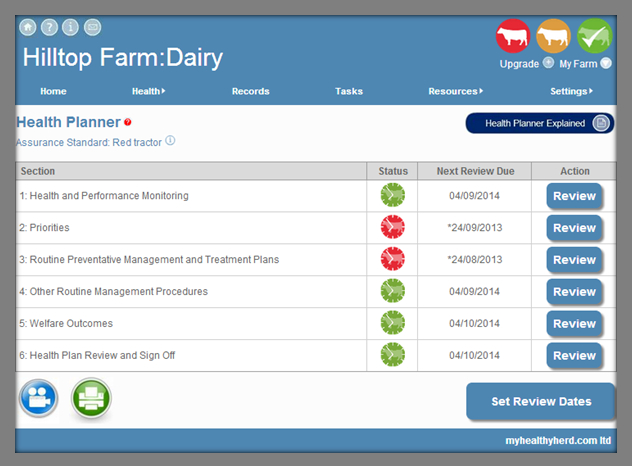The image size is (632, 466).
Task: Go to the Home menu item
Action: [53, 92]
